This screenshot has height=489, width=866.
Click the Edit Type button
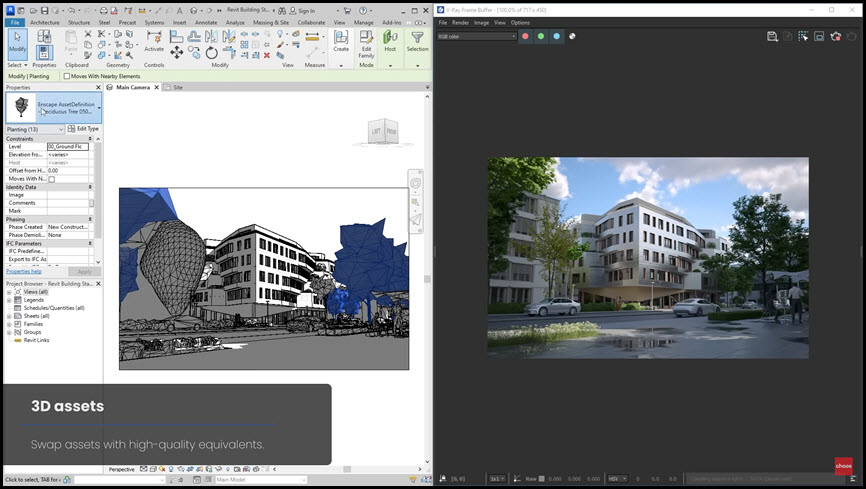[83, 129]
